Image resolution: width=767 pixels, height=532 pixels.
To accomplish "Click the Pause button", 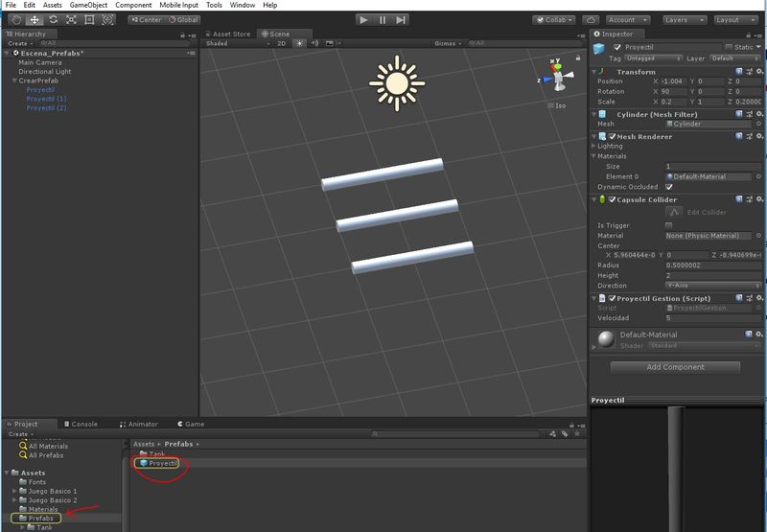I will click(x=382, y=20).
